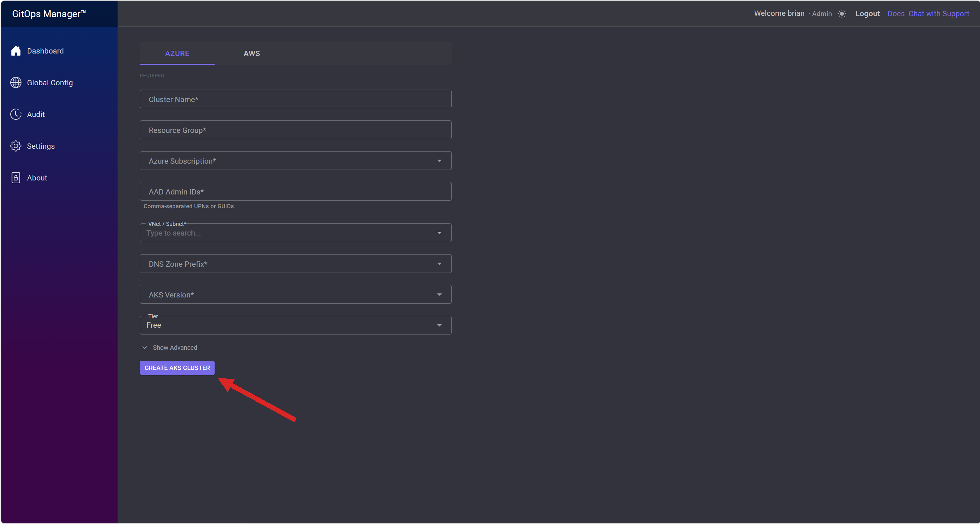Click the Welcome brian user label

[779, 13]
